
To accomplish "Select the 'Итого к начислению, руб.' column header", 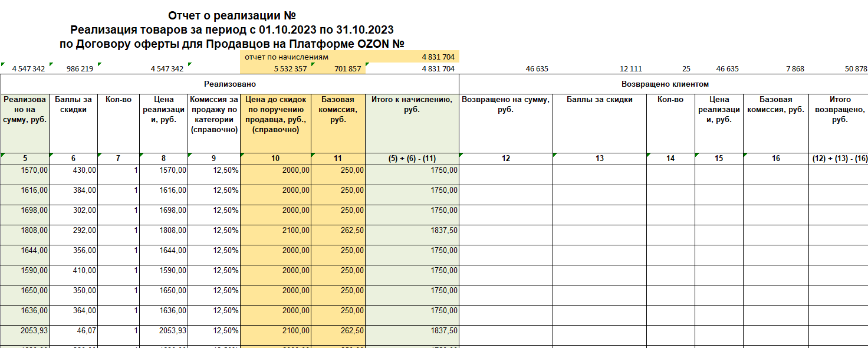I will tap(412, 104).
